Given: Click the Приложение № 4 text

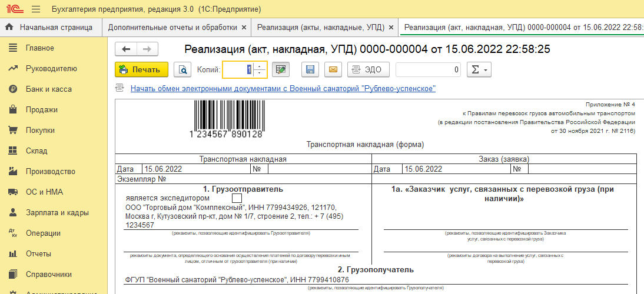Looking at the screenshot, I should [610, 105].
